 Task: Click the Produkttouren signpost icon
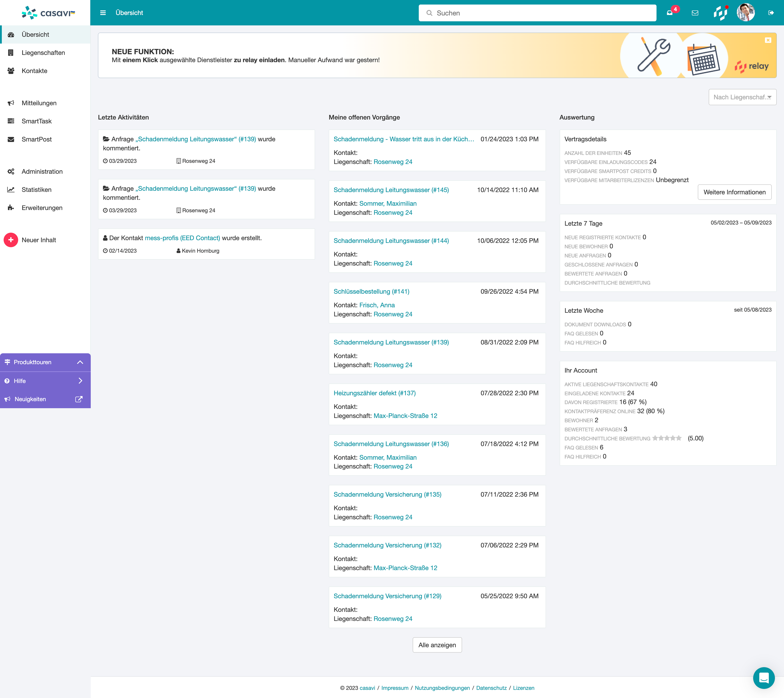point(7,362)
